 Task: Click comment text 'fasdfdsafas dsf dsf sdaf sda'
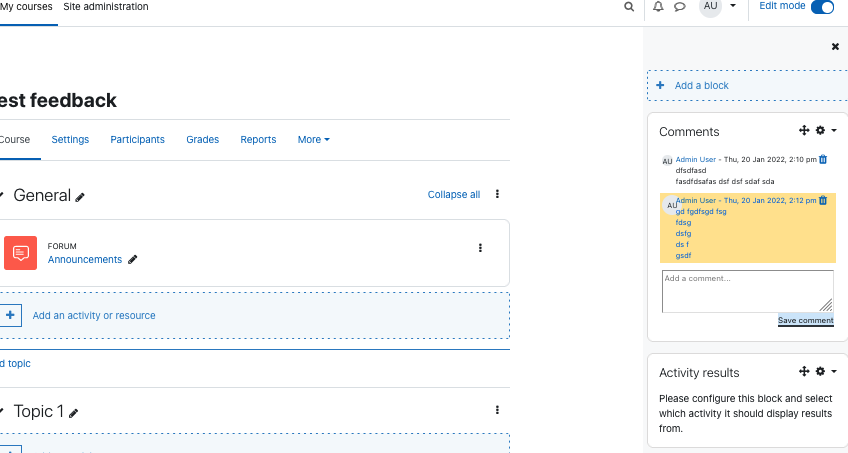tap(725, 182)
